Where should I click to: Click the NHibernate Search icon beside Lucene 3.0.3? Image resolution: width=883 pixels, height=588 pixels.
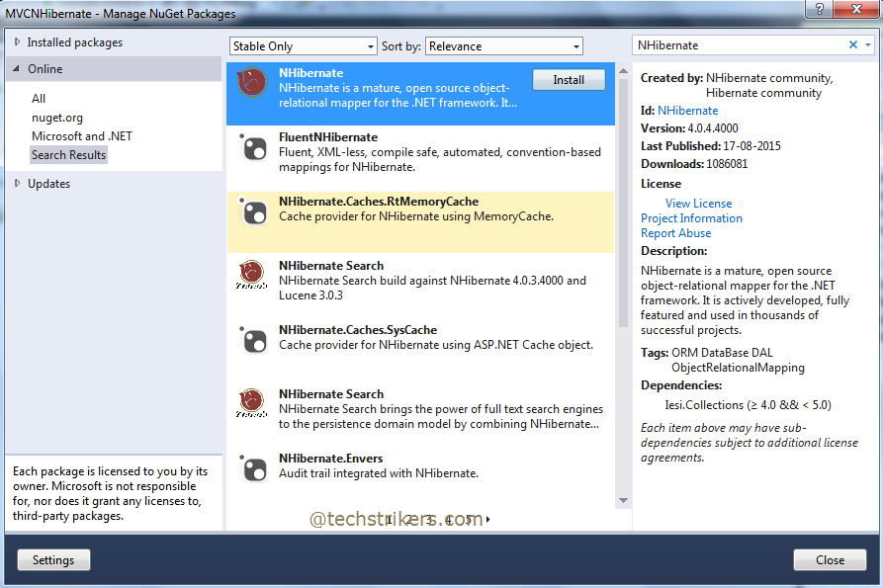251,275
